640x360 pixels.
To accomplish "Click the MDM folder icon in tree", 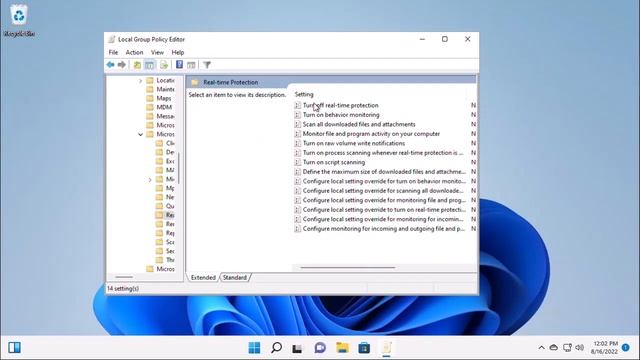I will pos(150,107).
